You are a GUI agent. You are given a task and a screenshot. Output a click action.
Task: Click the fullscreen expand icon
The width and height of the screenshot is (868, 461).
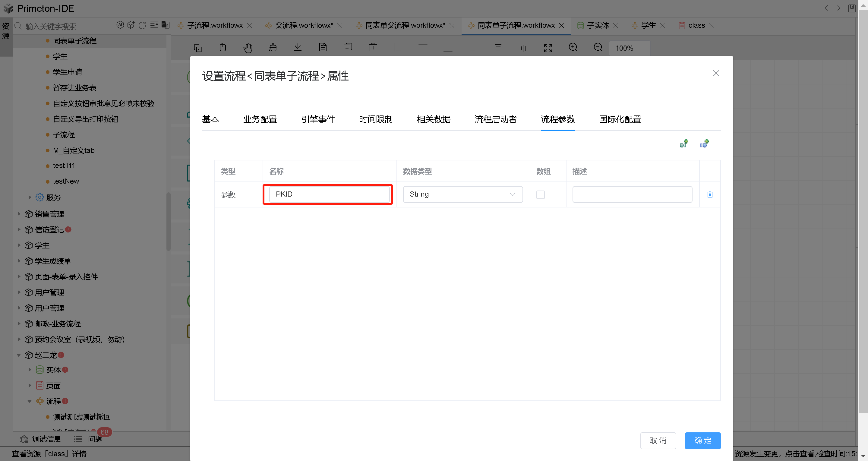[548, 48]
